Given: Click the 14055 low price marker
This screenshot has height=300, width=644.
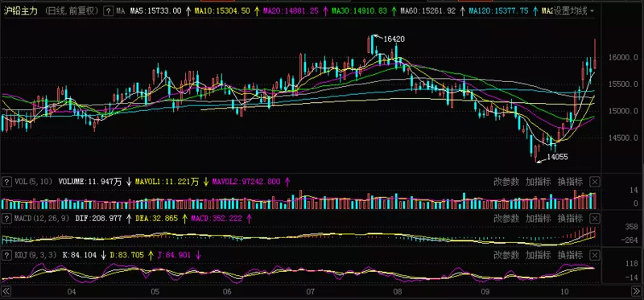Looking at the screenshot, I should click(x=557, y=157).
